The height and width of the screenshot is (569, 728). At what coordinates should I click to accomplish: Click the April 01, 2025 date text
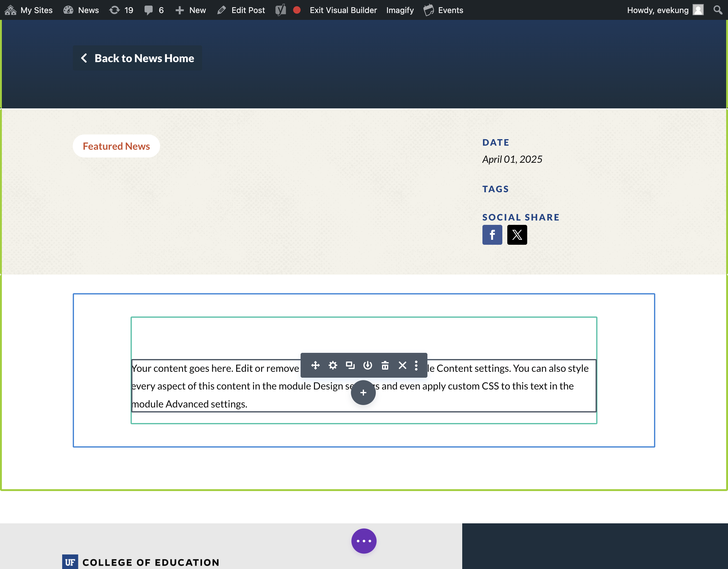(x=512, y=159)
